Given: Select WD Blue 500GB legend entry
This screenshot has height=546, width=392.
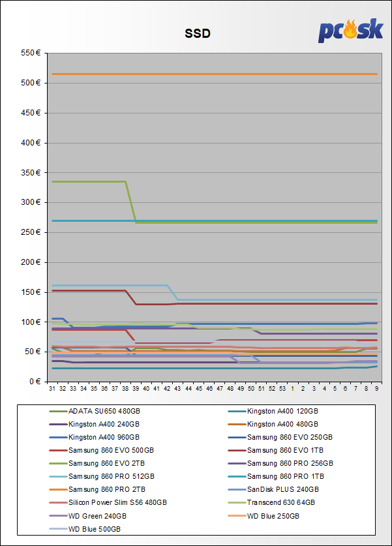Looking at the screenshot, I should 85,529.
